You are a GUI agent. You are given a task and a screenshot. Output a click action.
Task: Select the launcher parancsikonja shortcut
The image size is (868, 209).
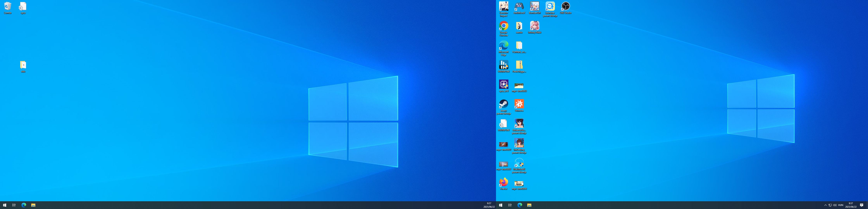pyautogui.click(x=550, y=9)
